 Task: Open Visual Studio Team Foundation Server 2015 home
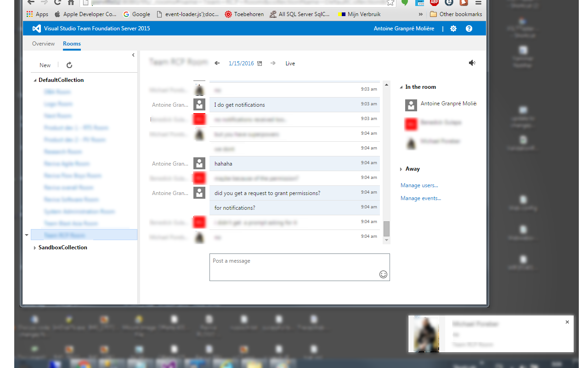pyautogui.click(x=97, y=29)
